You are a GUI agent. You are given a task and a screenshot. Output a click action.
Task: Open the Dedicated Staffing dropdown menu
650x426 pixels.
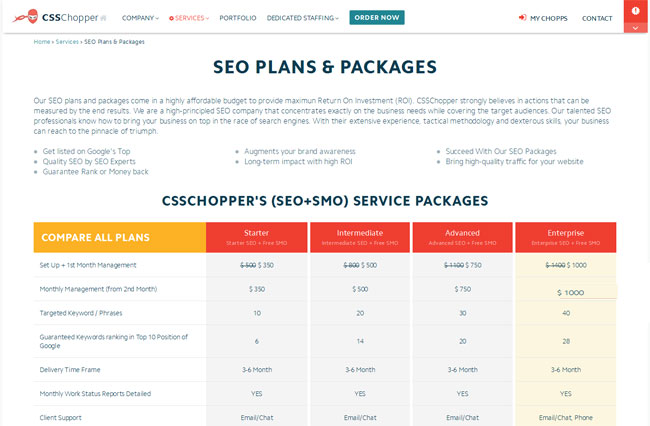pos(303,18)
